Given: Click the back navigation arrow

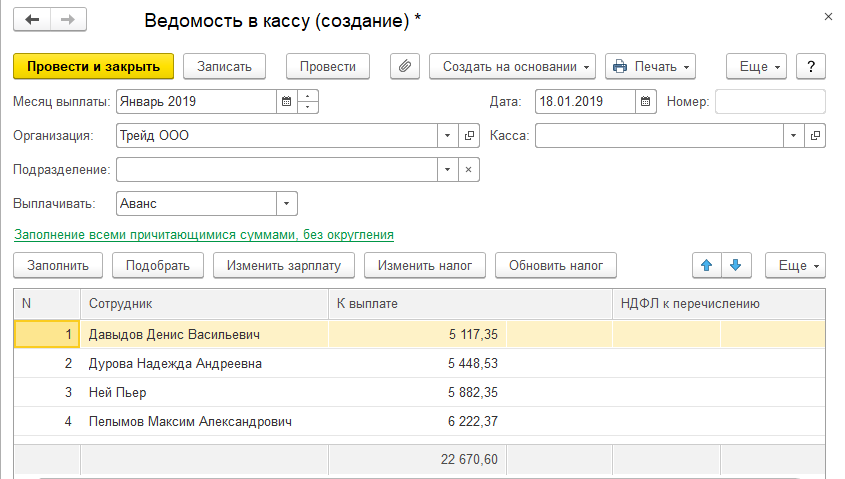Looking at the screenshot, I should coord(33,20).
